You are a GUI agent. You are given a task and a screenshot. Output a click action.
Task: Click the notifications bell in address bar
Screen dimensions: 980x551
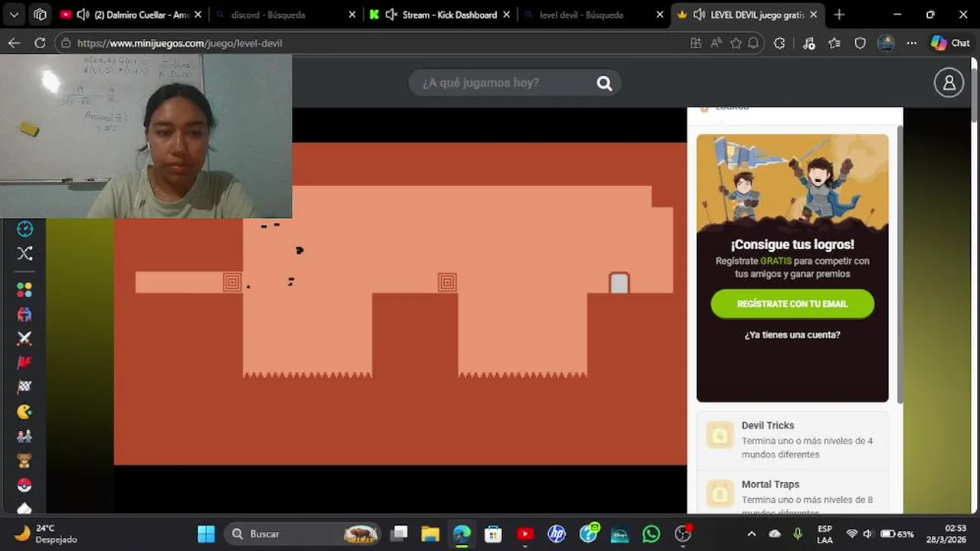754,44
